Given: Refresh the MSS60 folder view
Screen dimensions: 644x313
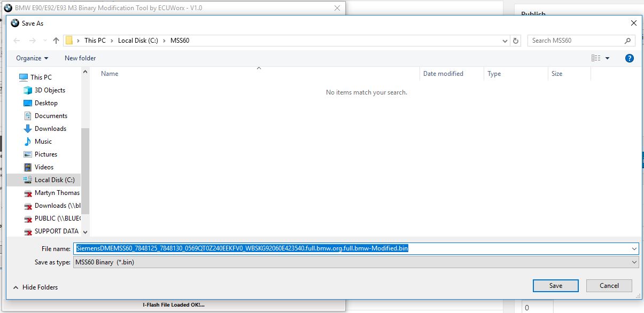Looking at the screenshot, I should tap(516, 41).
